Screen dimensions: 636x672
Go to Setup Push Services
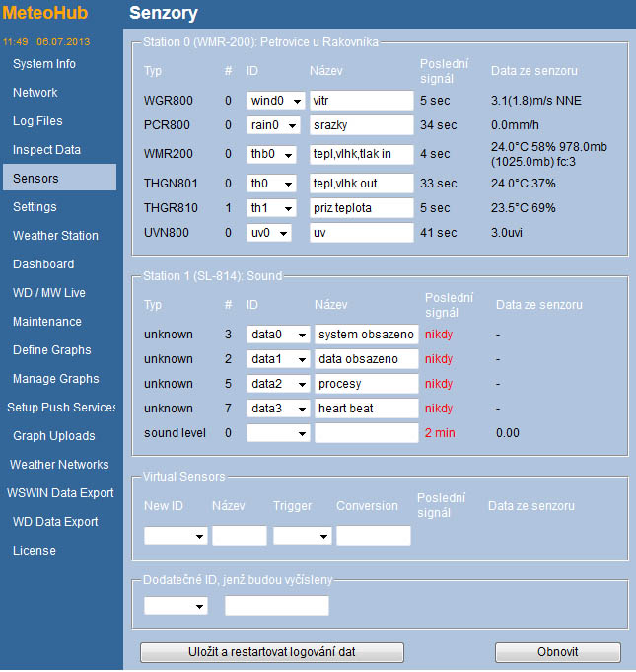click(x=61, y=408)
